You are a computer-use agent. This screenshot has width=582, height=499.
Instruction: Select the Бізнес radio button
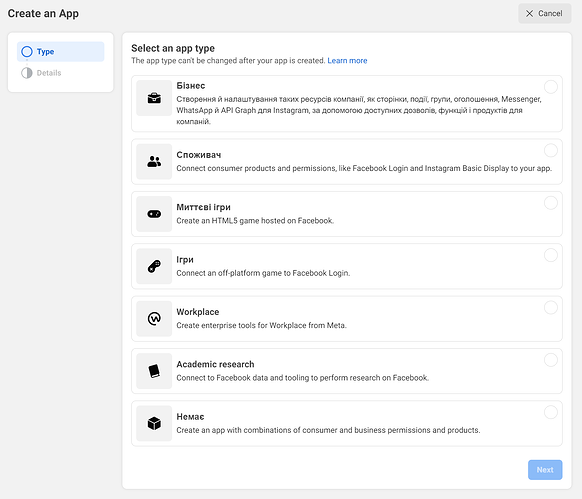(x=550, y=87)
